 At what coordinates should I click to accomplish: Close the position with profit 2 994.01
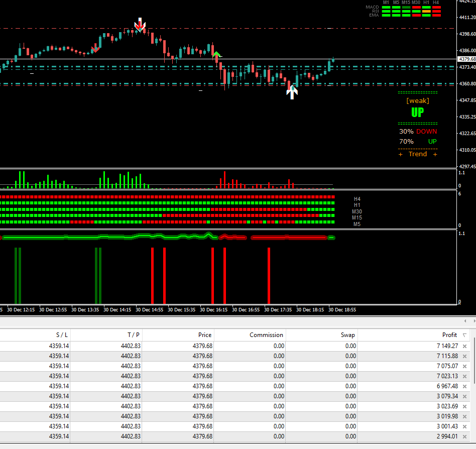tap(464, 436)
